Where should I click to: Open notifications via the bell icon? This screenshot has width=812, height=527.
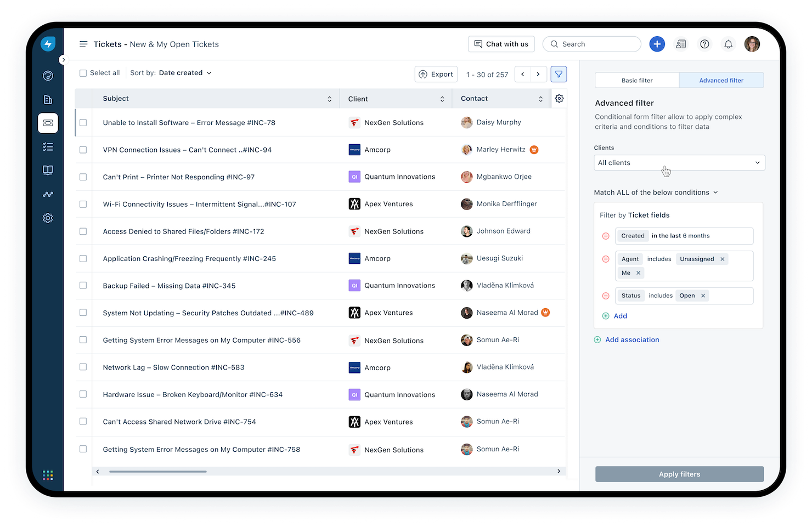[728, 44]
